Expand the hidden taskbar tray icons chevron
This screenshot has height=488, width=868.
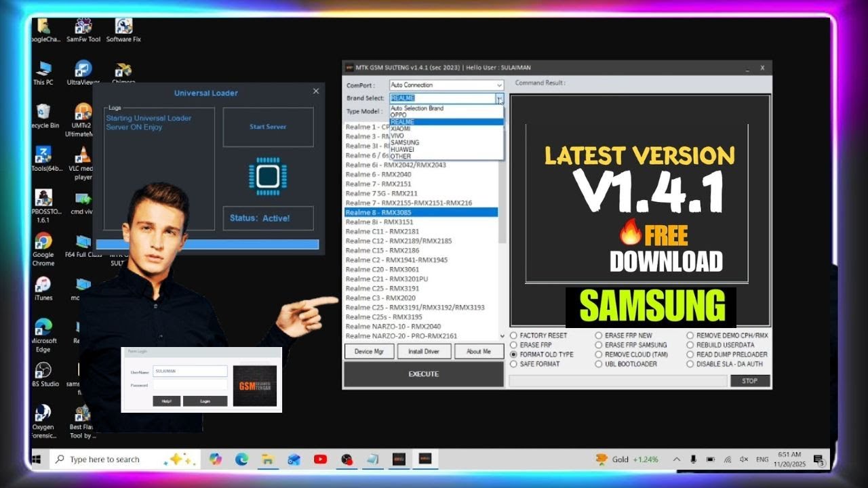pos(677,460)
